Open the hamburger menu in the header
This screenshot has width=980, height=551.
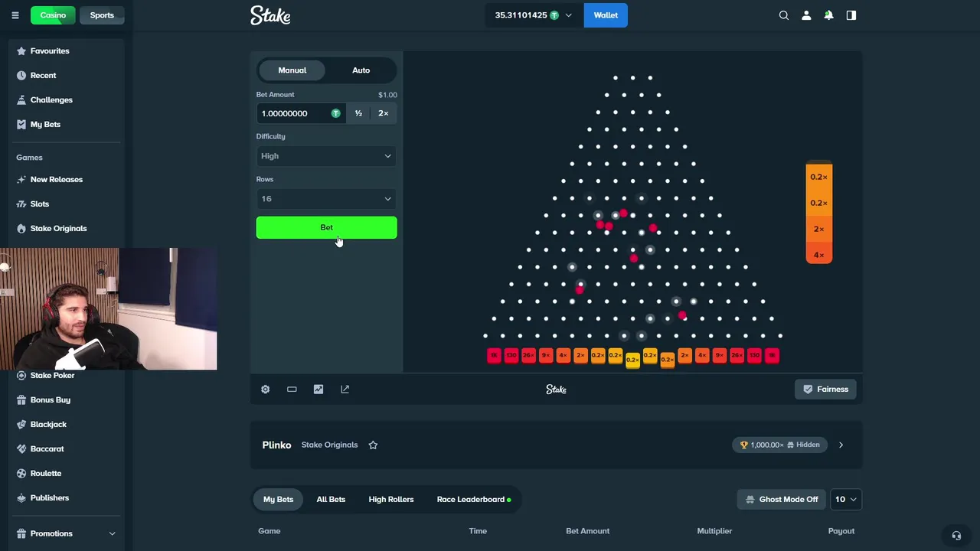coord(15,15)
